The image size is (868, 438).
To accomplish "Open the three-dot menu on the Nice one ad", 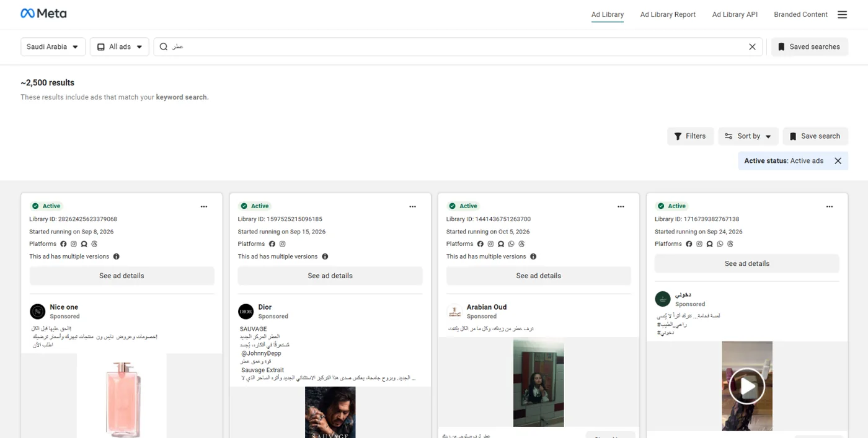I will click(x=204, y=206).
